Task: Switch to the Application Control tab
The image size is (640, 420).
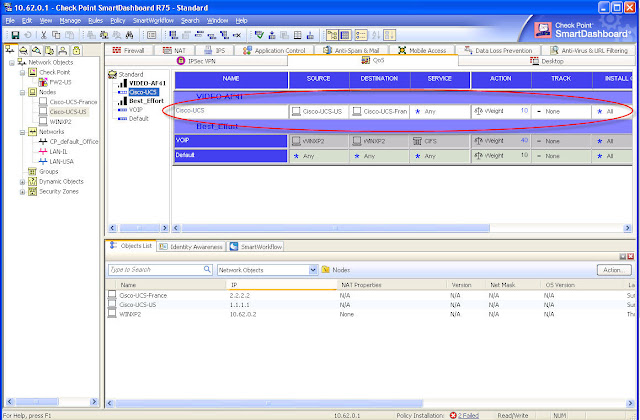Action: pyautogui.click(x=275, y=50)
